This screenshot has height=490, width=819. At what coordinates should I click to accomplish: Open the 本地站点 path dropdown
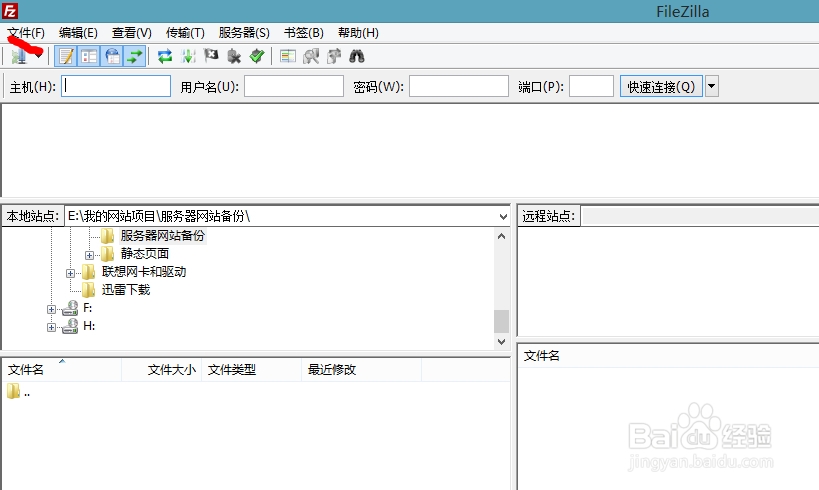pos(503,216)
